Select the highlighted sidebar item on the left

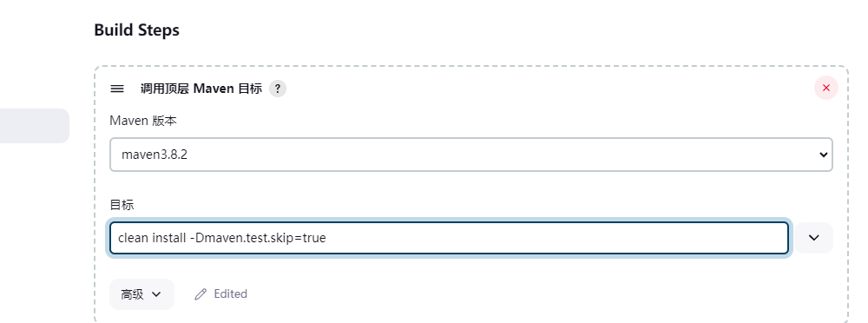(35, 126)
